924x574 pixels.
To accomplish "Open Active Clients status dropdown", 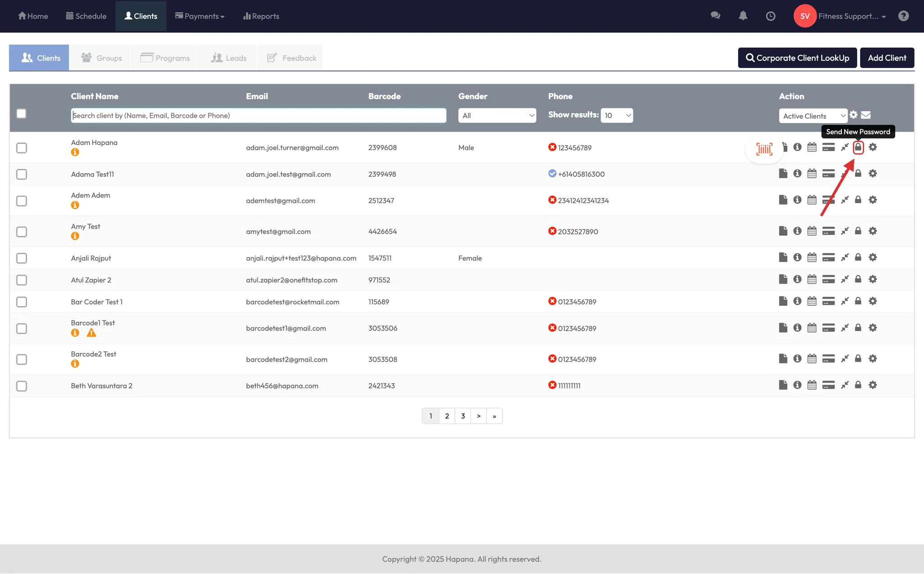I will click(x=813, y=116).
